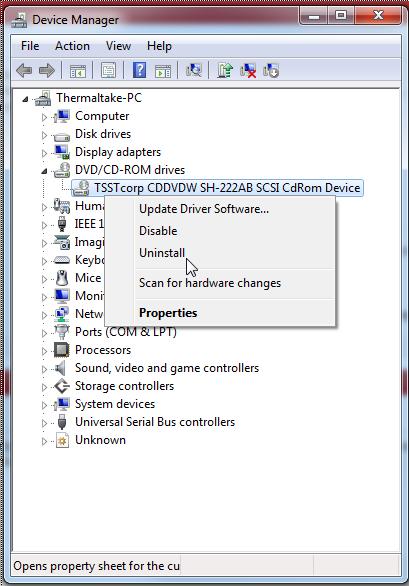409x586 pixels.
Task: Click Scan for hardware changes toolbar icon
Action: point(194,70)
